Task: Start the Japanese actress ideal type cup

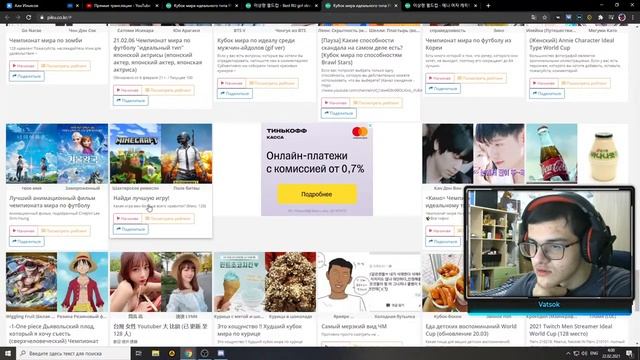Action: [127, 90]
